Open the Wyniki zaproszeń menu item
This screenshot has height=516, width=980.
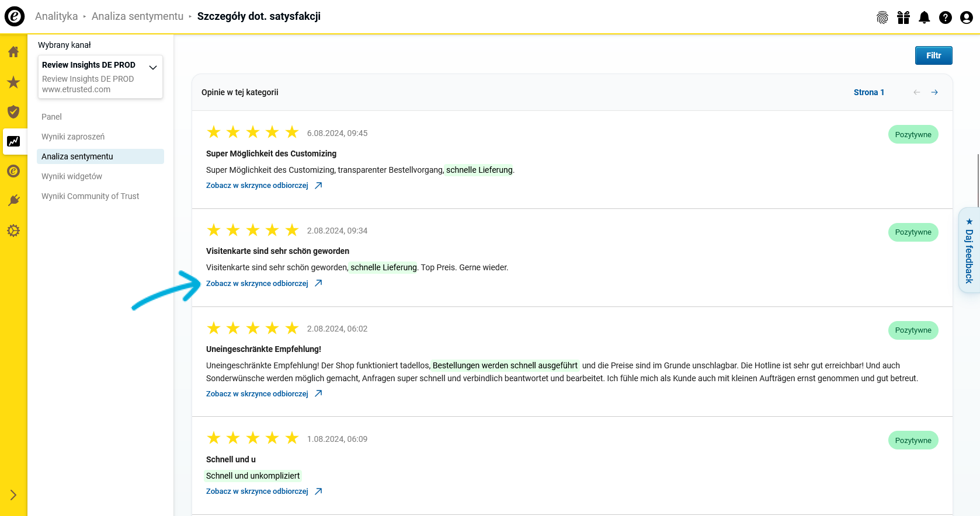tap(73, 137)
